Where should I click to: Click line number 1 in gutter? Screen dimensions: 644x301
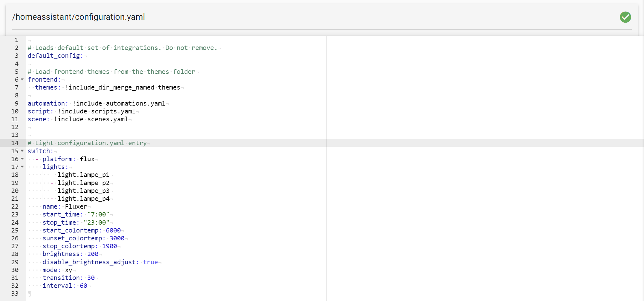pos(17,40)
